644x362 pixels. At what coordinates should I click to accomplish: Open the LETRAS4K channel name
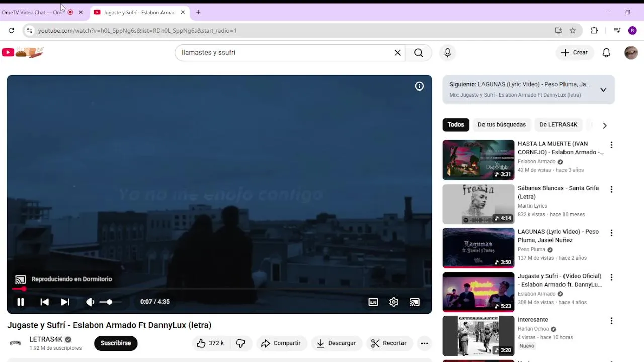tap(46, 340)
